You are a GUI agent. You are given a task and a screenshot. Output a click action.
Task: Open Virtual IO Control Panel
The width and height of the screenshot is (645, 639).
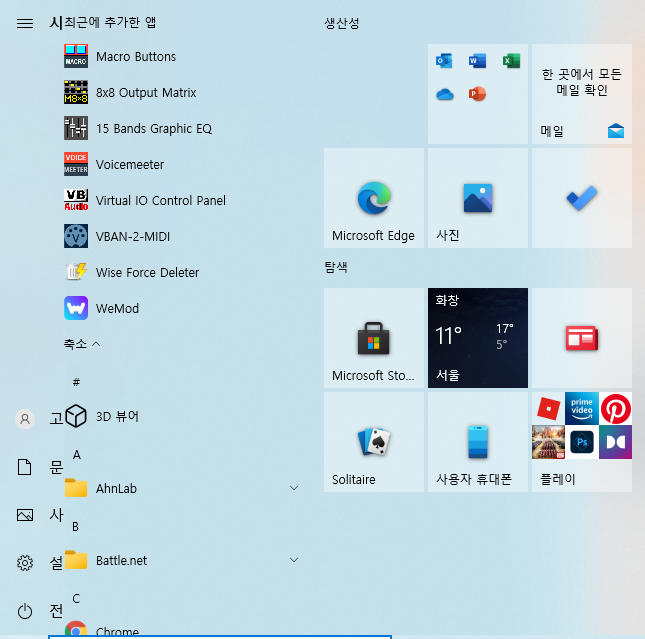(144, 200)
